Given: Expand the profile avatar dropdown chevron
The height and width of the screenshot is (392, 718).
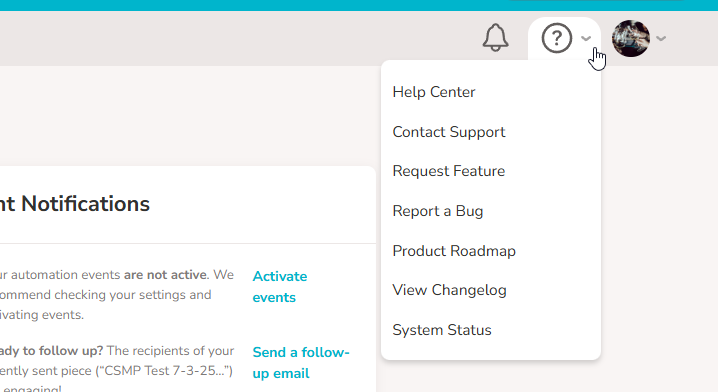Looking at the screenshot, I should coord(661,38).
